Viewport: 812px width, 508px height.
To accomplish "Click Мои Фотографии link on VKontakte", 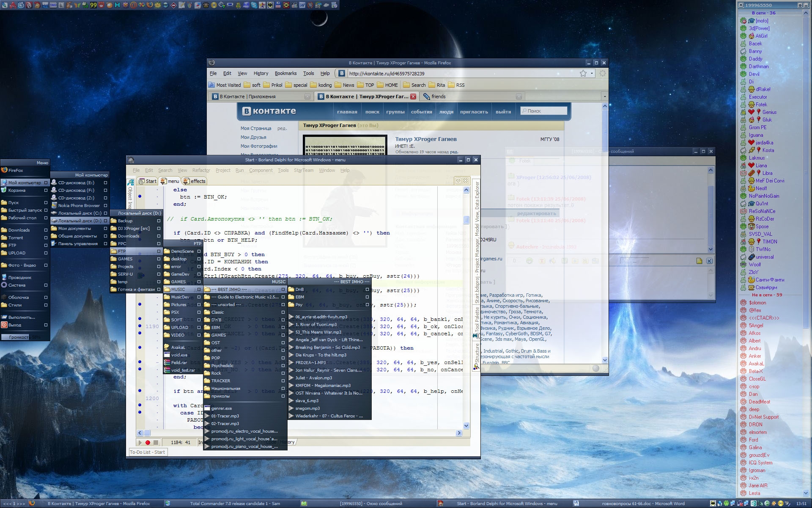I will point(259,146).
